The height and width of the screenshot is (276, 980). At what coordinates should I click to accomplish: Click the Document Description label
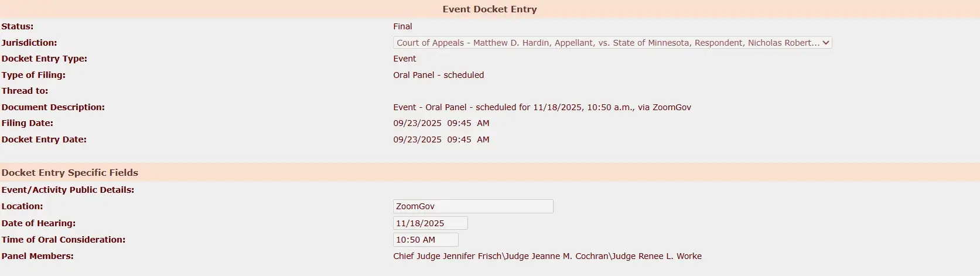pyautogui.click(x=53, y=107)
